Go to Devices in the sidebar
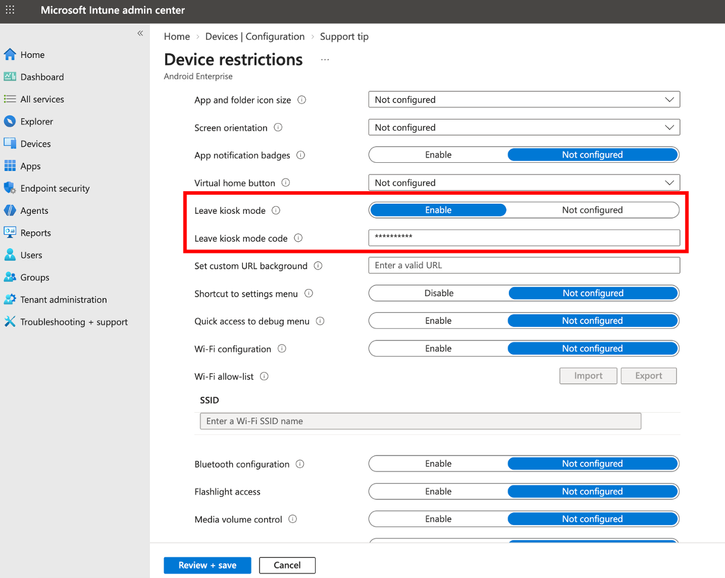Screen dimensions: 725x578 pos(36,143)
